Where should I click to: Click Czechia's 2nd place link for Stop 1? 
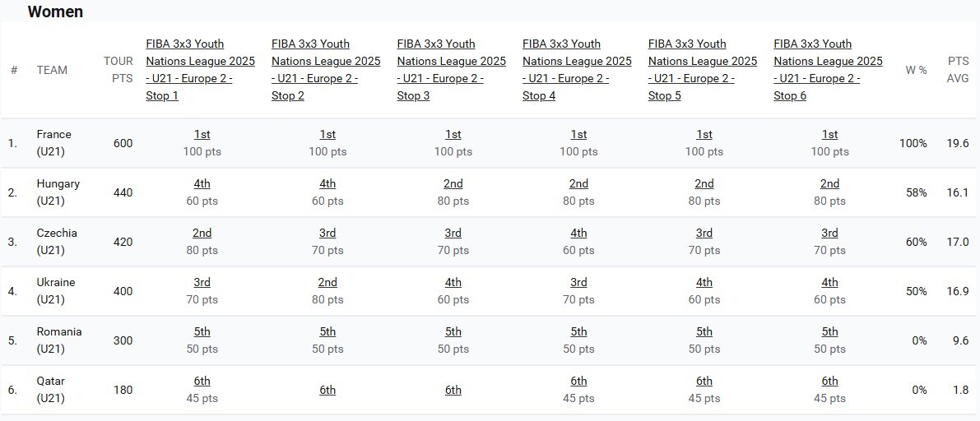202,233
